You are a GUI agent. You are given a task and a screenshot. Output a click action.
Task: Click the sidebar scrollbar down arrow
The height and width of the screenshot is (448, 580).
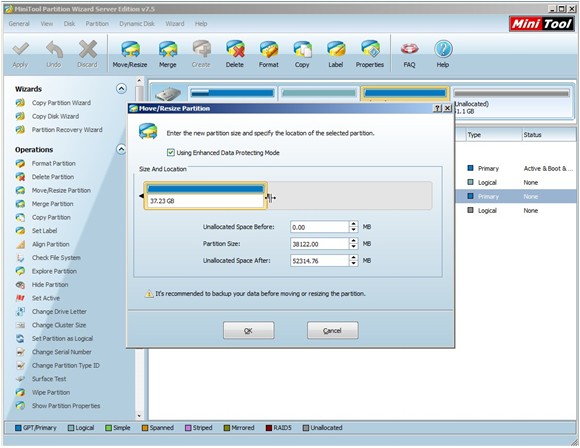tap(139, 416)
